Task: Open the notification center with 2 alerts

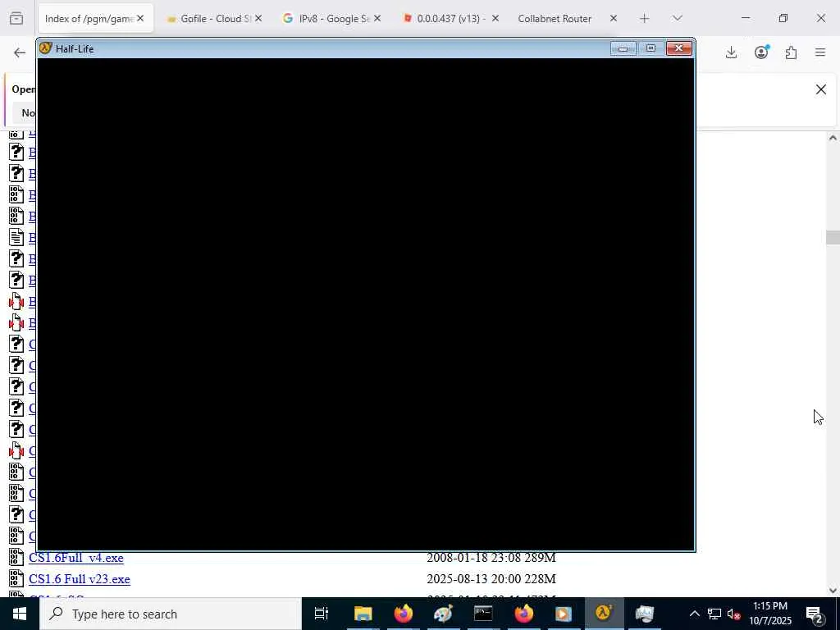Action: (814, 614)
